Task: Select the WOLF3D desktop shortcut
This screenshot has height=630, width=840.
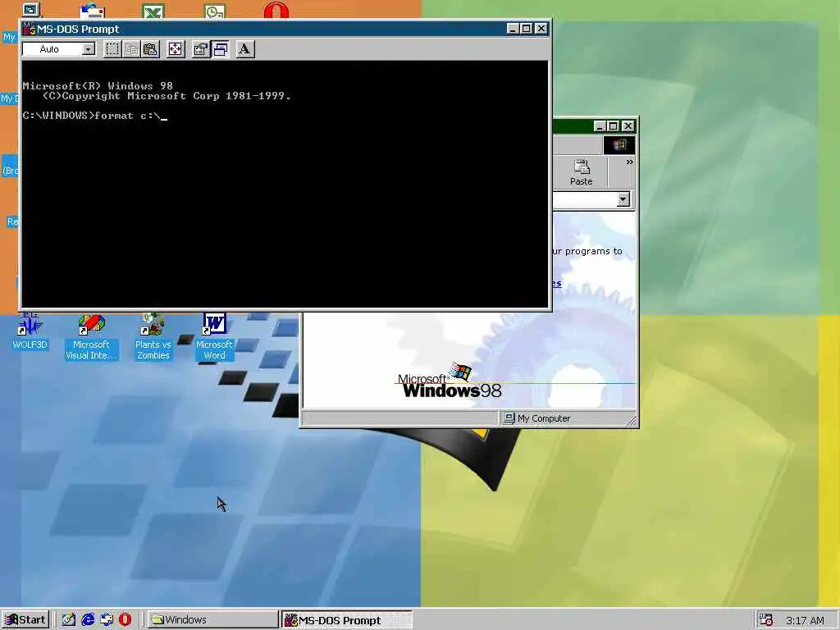Action: point(30,331)
